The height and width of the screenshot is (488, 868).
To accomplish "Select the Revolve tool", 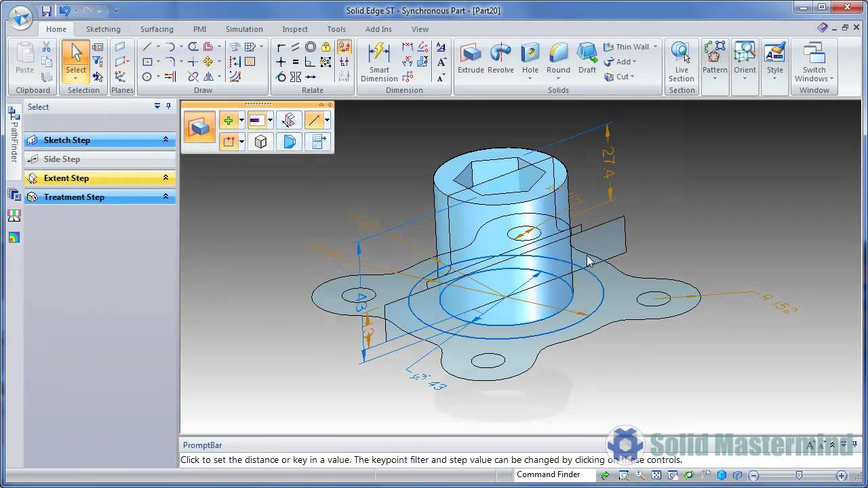I will pos(500,58).
